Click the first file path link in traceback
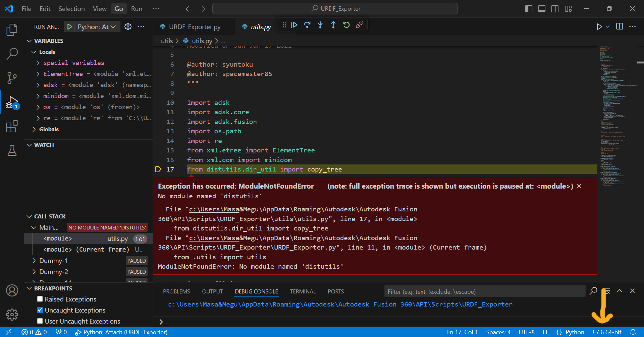The height and width of the screenshot is (337, 644). tap(214, 209)
